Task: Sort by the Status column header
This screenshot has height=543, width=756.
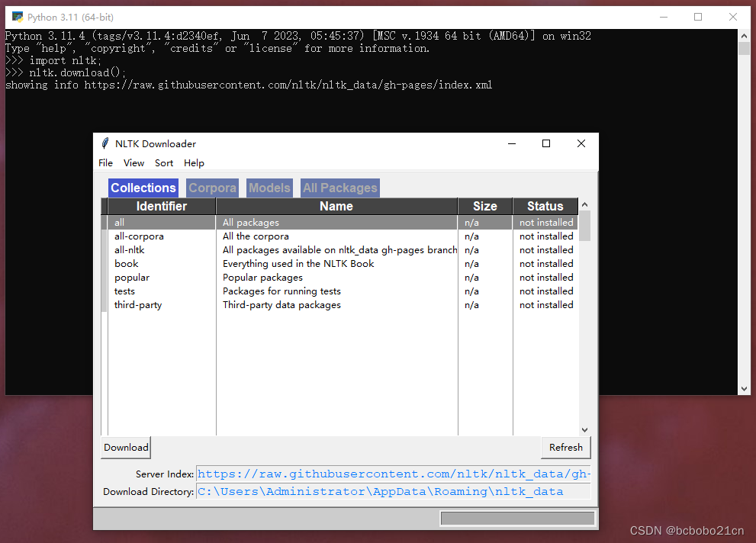Action: click(x=545, y=206)
